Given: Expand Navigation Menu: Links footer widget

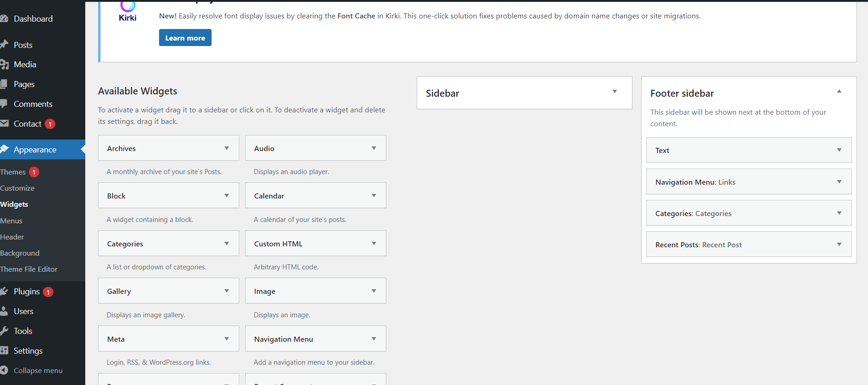Looking at the screenshot, I should [x=839, y=182].
